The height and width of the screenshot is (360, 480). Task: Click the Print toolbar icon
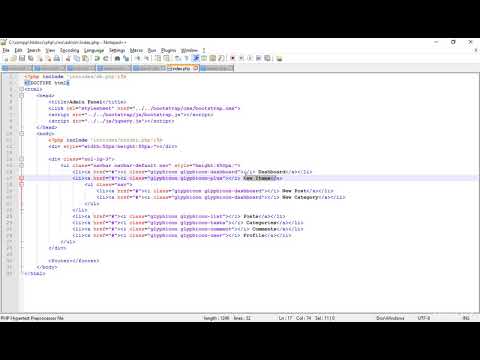57,58
